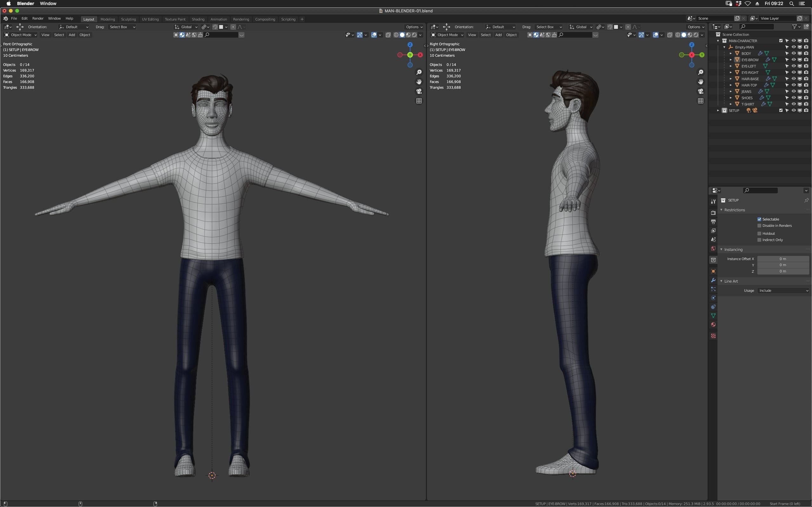812x507 pixels.
Task: Click the zoom magnifier in the front viewport
Action: tap(419, 73)
